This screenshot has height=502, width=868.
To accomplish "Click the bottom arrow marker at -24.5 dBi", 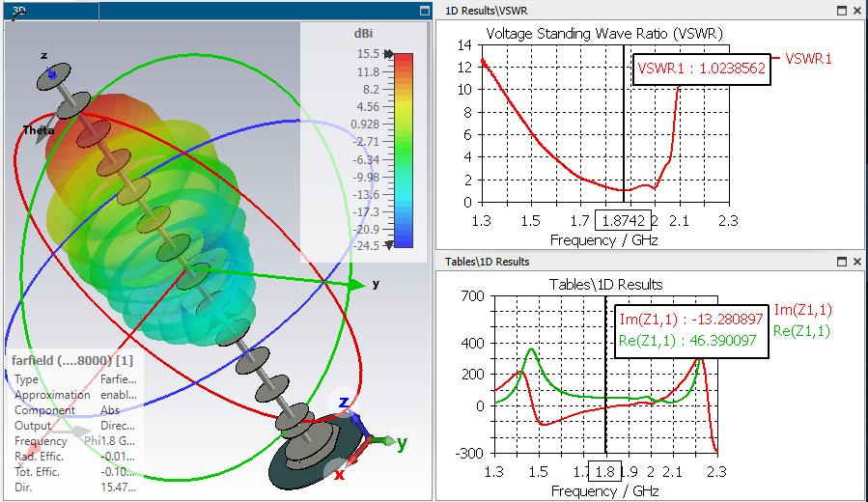I will point(388,244).
